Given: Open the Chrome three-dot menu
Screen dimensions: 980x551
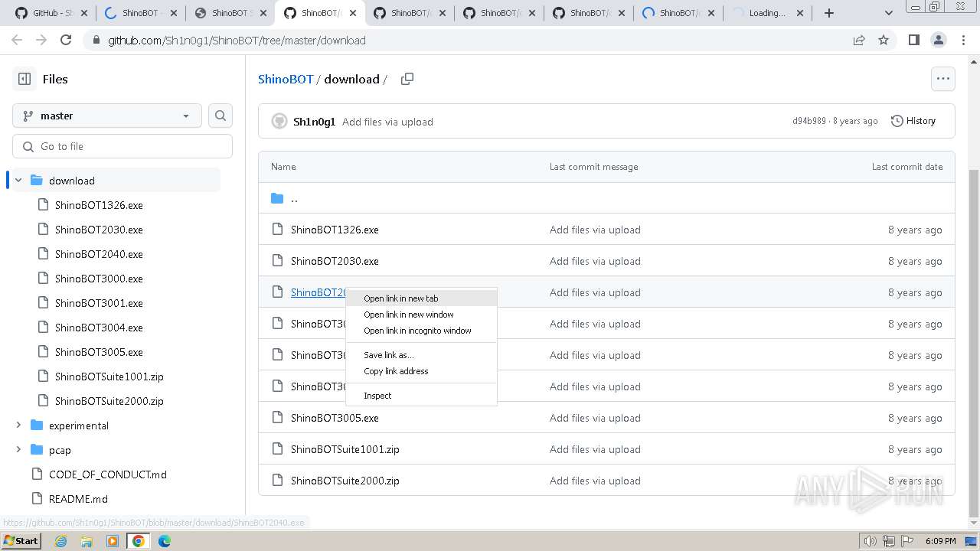Looking at the screenshot, I should pos(963,40).
